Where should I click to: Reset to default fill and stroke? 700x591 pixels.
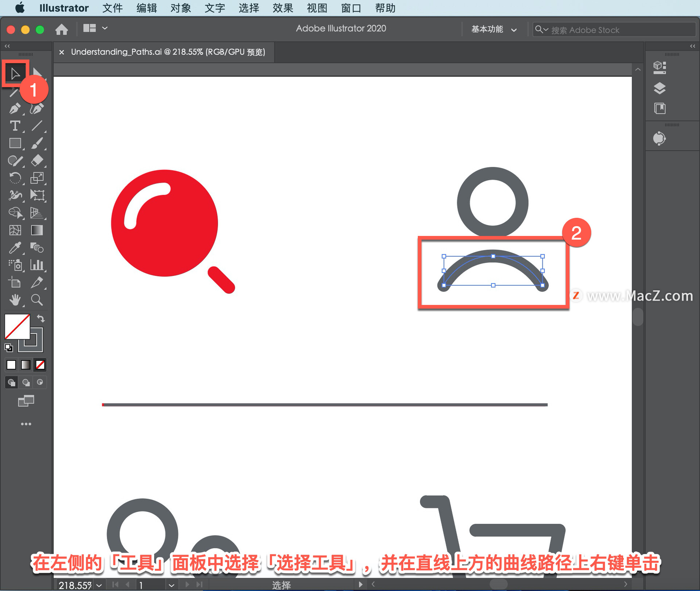pyautogui.click(x=8, y=348)
